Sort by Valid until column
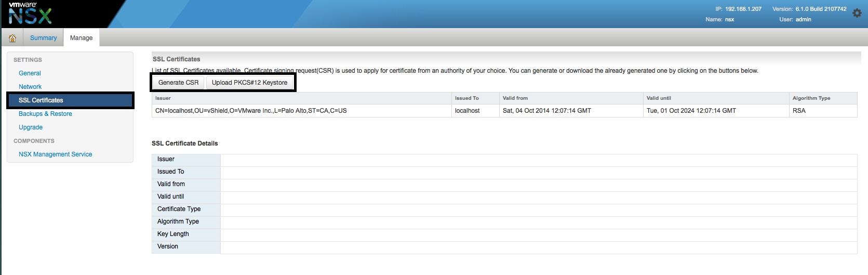 (x=659, y=98)
